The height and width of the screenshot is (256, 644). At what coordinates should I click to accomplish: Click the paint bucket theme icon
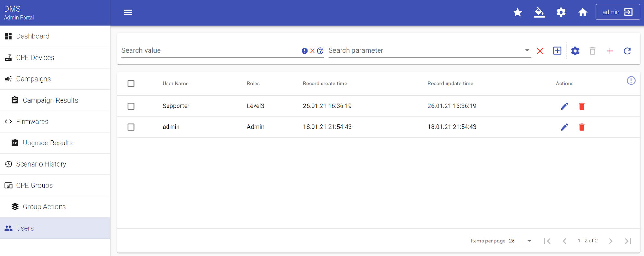539,12
